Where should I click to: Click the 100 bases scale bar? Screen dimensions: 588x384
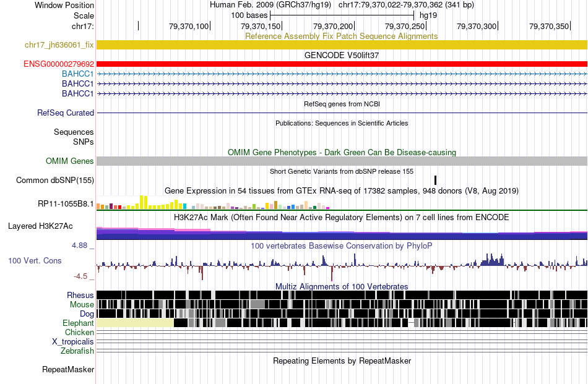(342, 15)
